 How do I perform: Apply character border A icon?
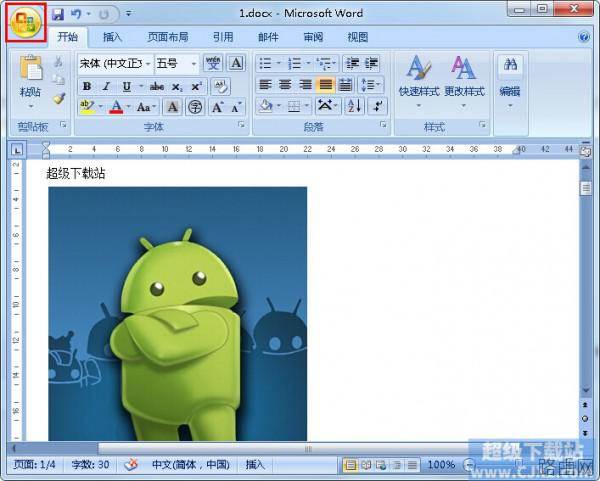(236, 63)
